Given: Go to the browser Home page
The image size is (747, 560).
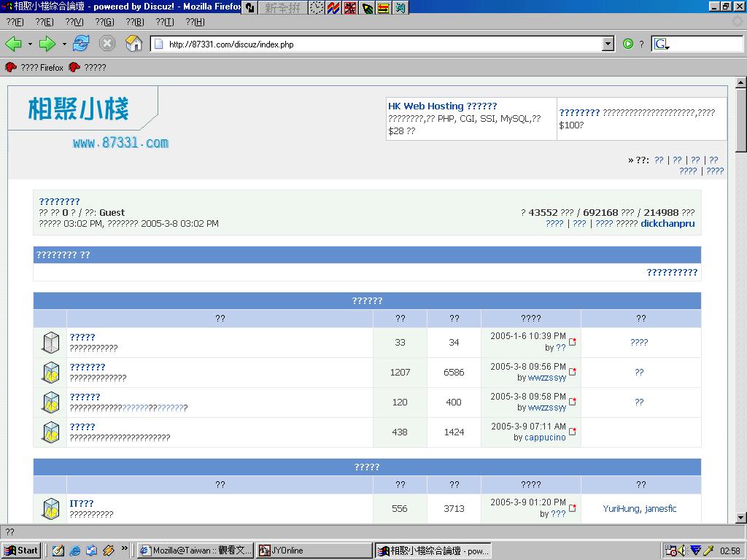Looking at the screenshot, I should click(133, 44).
